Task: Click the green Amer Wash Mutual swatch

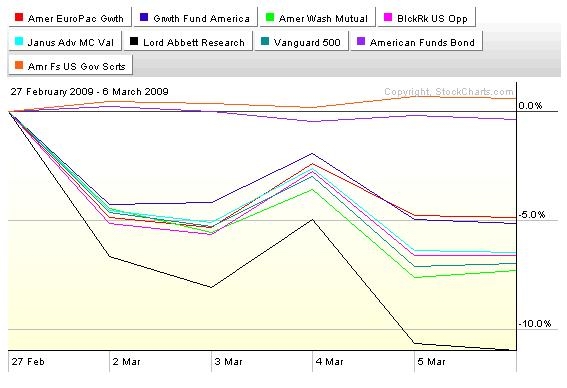Action: pos(270,17)
